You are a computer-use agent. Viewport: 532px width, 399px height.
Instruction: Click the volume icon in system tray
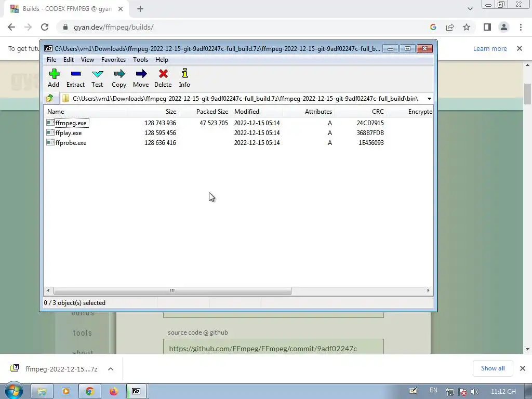[475, 392]
